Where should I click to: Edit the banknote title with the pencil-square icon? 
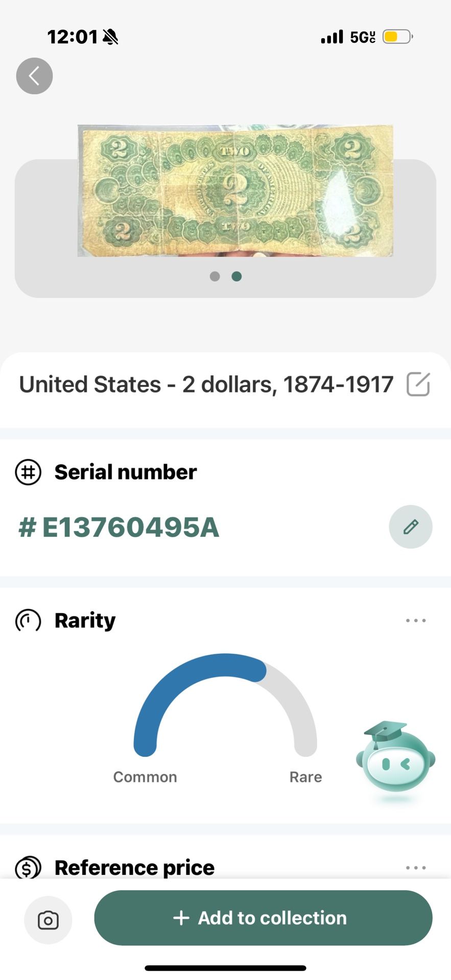tap(418, 384)
